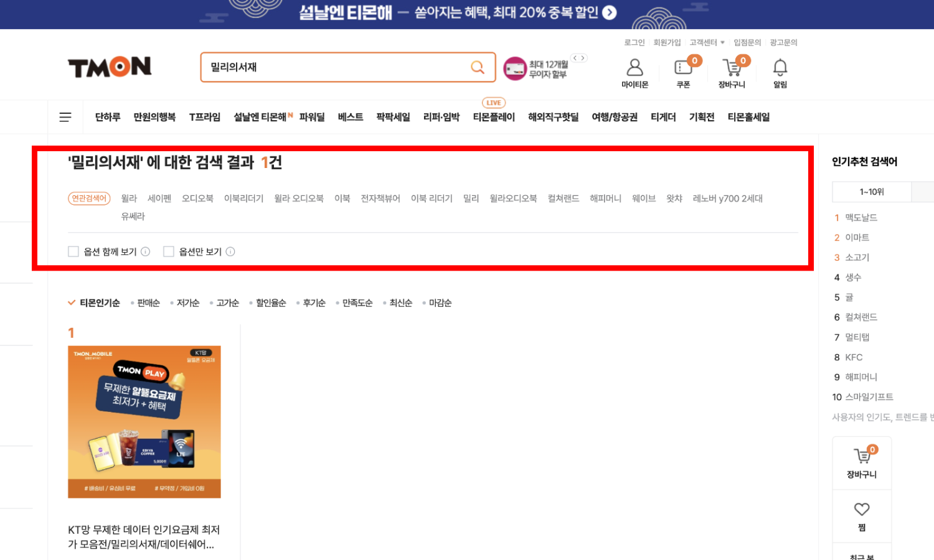The image size is (934, 560).
Task: Sort by 최신순
Action: [400, 303]
